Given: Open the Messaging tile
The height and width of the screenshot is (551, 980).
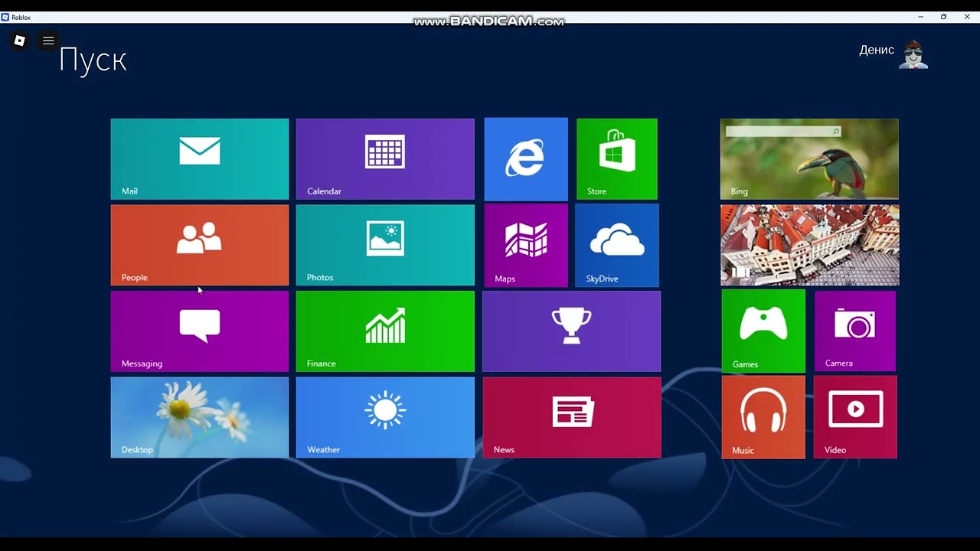Looking at the screenshot, I should tap(200, 331).
